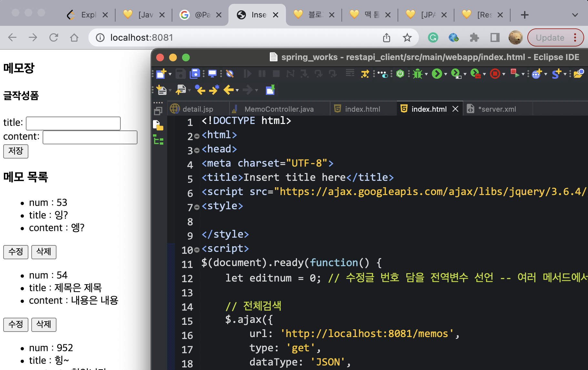
Task: Click 수정 button for memo num 54
Action: (16, 324)
